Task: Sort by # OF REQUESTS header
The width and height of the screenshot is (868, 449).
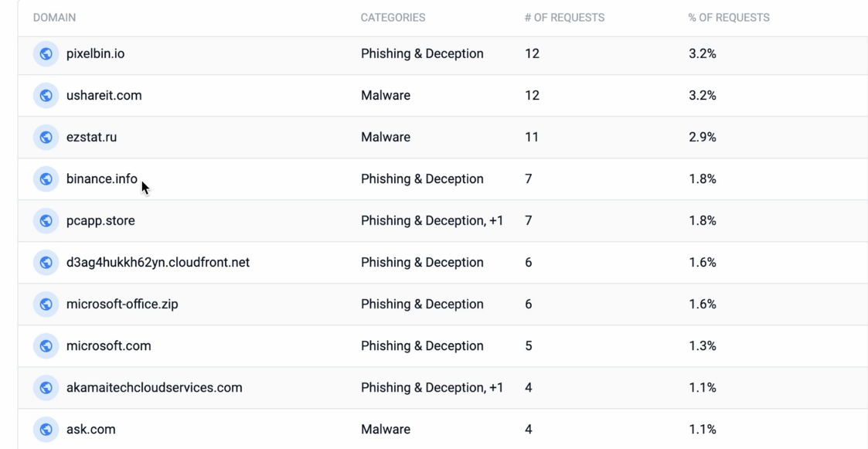Action: [565, 18]
